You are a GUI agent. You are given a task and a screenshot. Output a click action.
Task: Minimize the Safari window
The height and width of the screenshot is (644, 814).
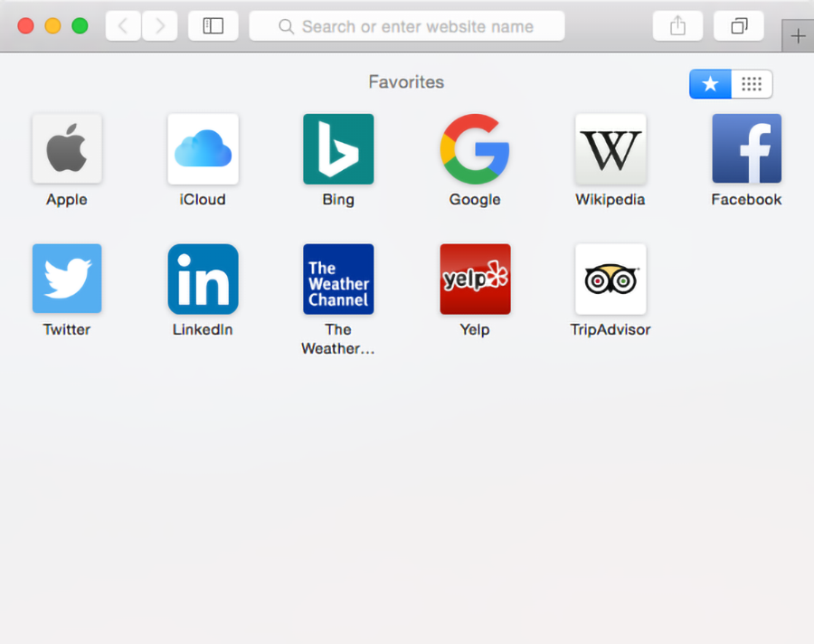click(x=53, y=26)
